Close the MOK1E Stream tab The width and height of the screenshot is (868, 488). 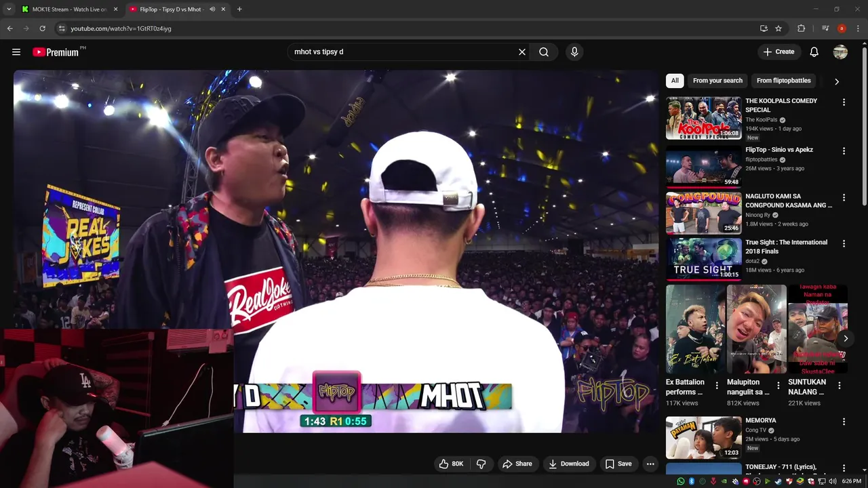(x=115, y=9)
